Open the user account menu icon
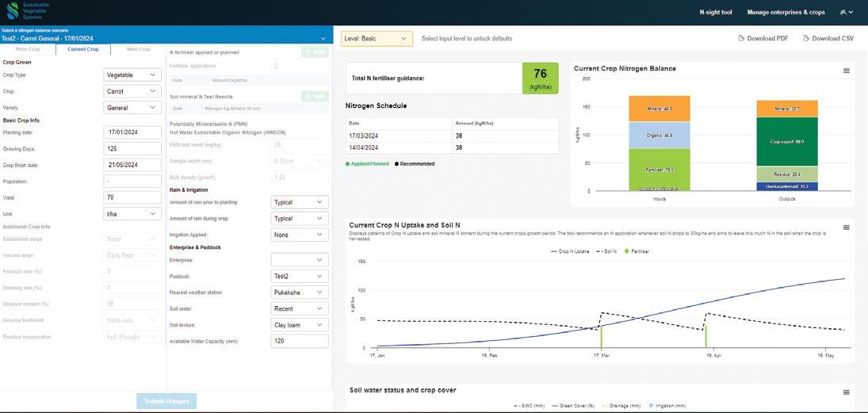 [847, 12]
